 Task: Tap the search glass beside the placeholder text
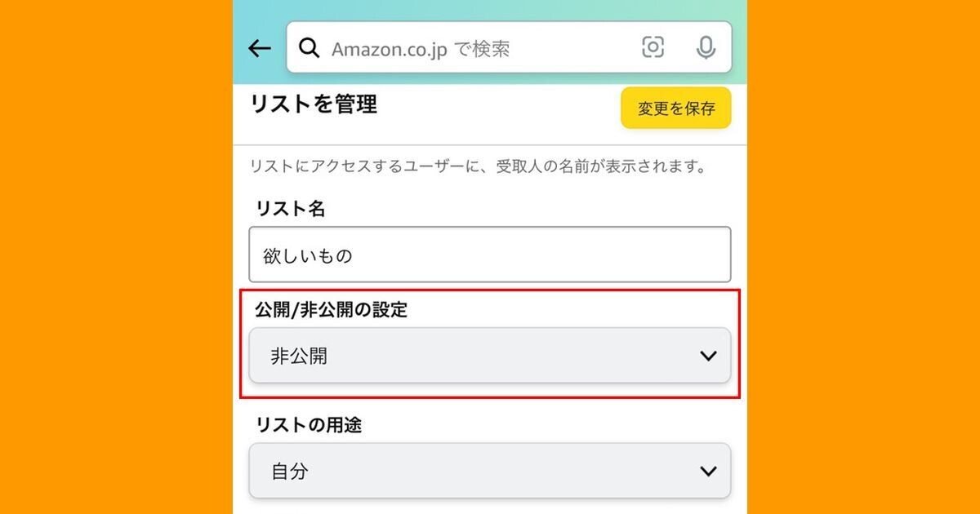pyautogui.click(x=309, y=48)
